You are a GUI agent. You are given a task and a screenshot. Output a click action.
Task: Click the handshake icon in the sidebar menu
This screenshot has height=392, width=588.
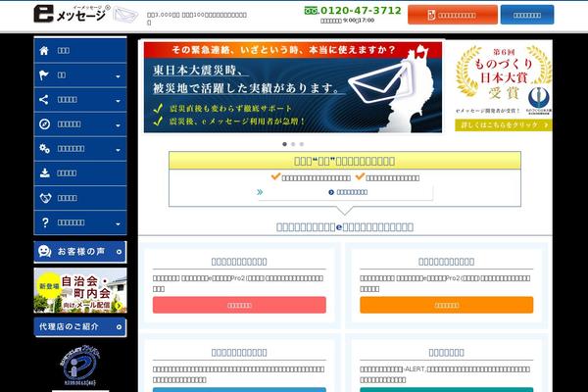pyautogui.click(x=45, y=198)
